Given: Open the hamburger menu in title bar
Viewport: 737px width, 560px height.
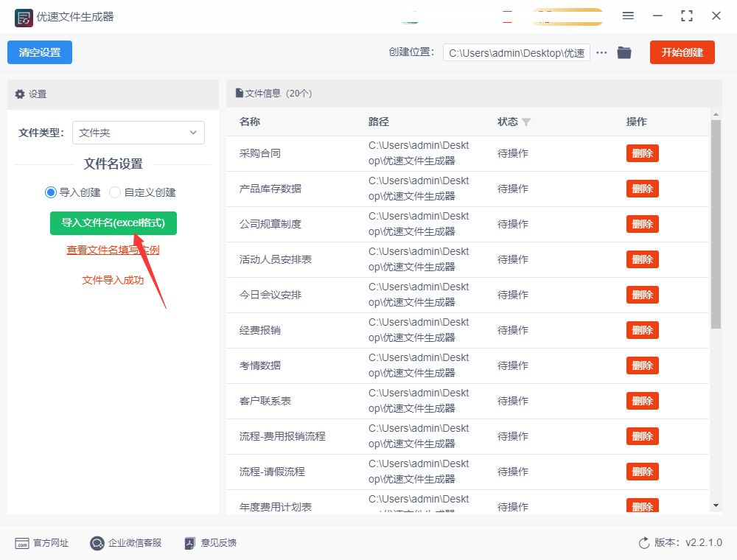Looking at the screenshot, I should coord(628,16).
